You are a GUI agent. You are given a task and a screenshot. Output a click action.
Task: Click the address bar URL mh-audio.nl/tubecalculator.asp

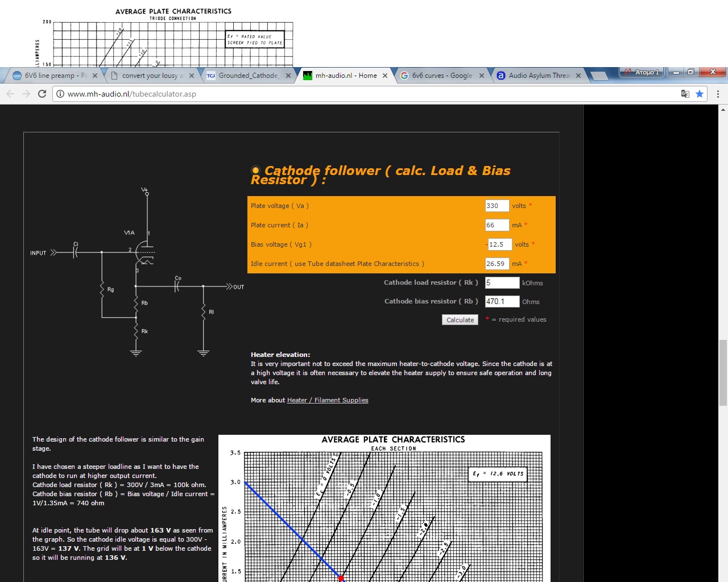point(132,94)
